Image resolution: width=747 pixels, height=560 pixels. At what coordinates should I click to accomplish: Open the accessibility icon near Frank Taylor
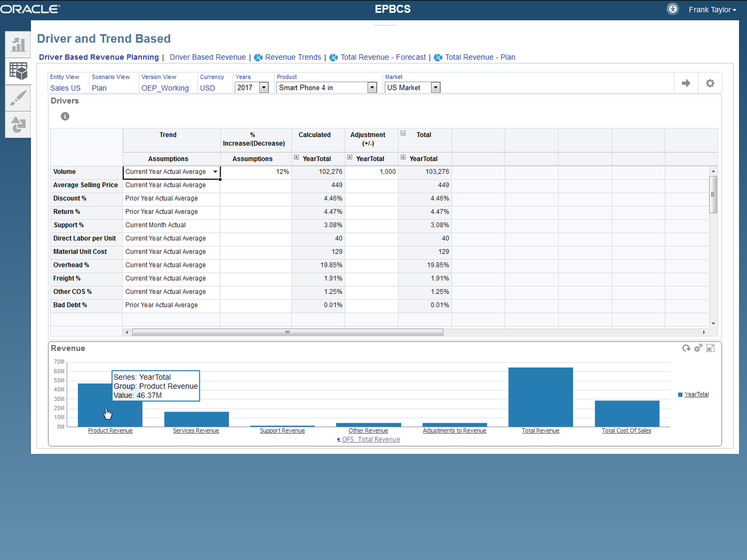[x=672, y=9]
